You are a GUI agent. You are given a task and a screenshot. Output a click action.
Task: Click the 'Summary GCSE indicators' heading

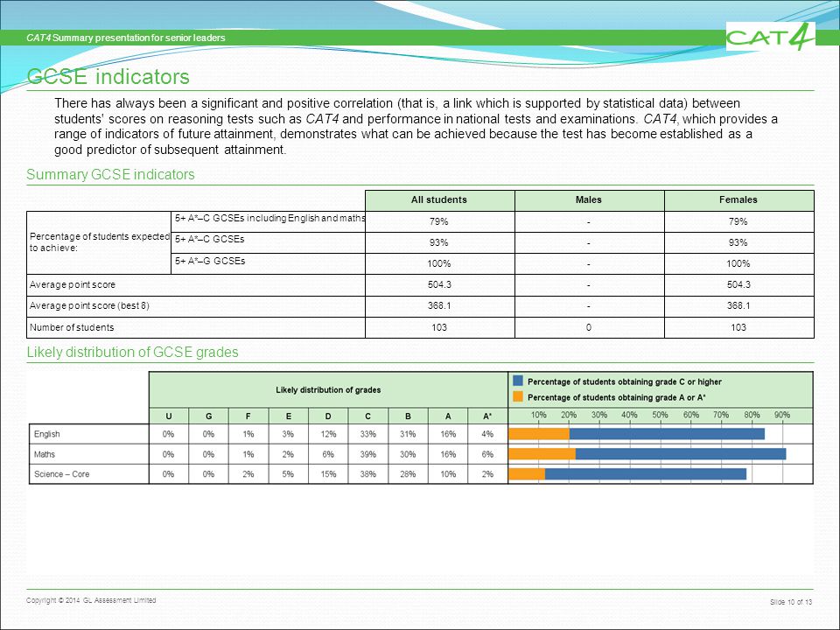pyautogui.click(x=110, y=175)
